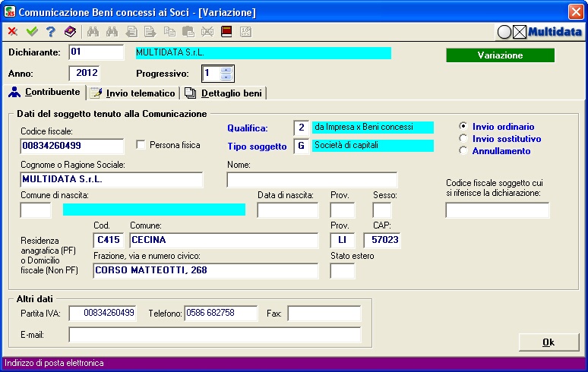
Task: Click the Stato estero field
Action: coord(343,271)
